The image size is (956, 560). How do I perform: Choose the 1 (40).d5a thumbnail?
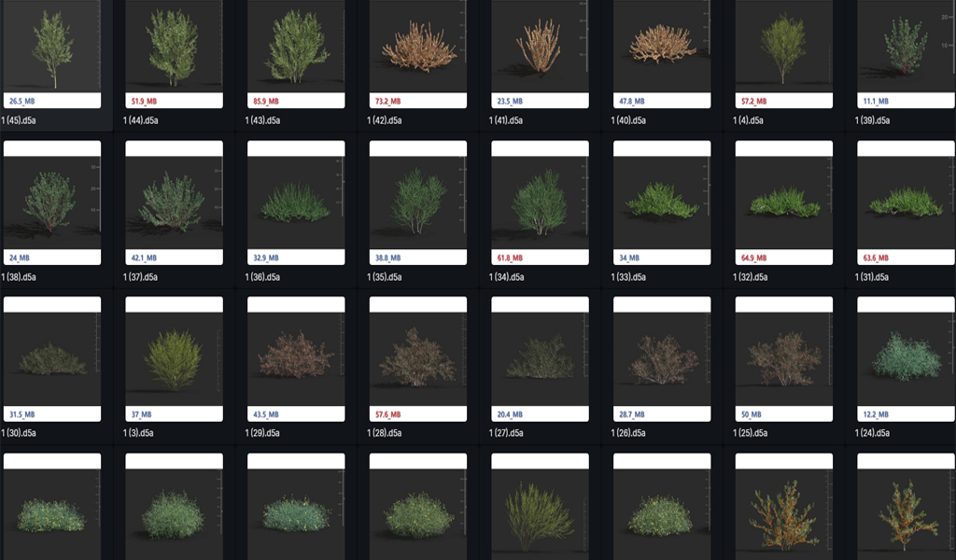[662, 47]
